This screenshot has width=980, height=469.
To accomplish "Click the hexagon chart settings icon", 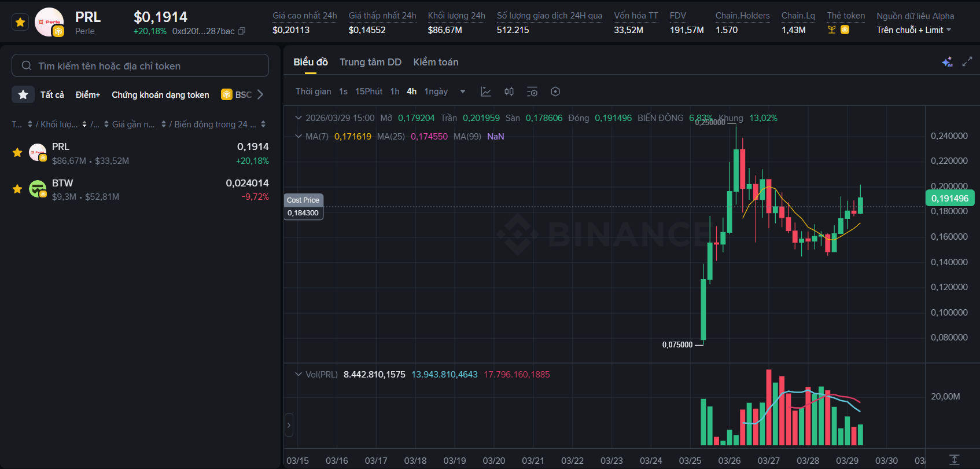I will tap(555, 91).
